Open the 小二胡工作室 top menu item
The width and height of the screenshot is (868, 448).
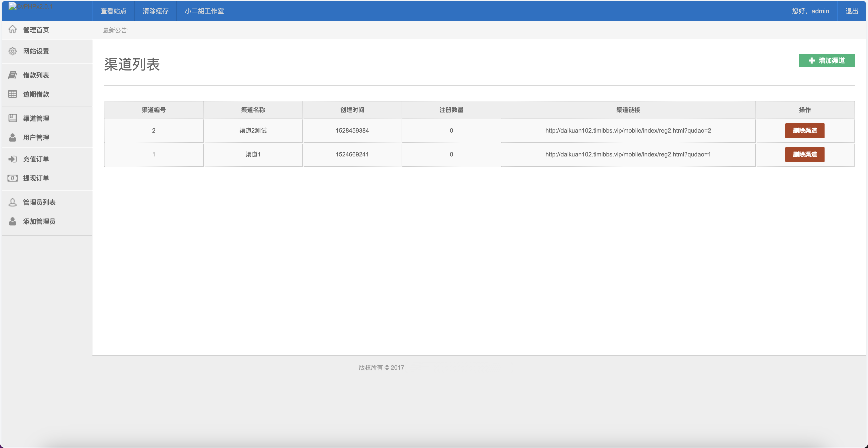coord(204,11)
